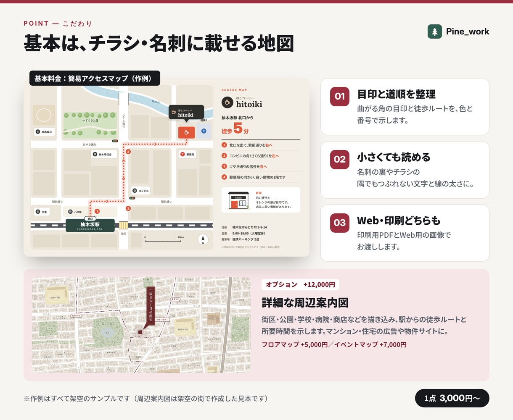The height and width of the screenshot is (420, 513).
Task: Click the さくら通り street label
Action: tap(124, 121)
